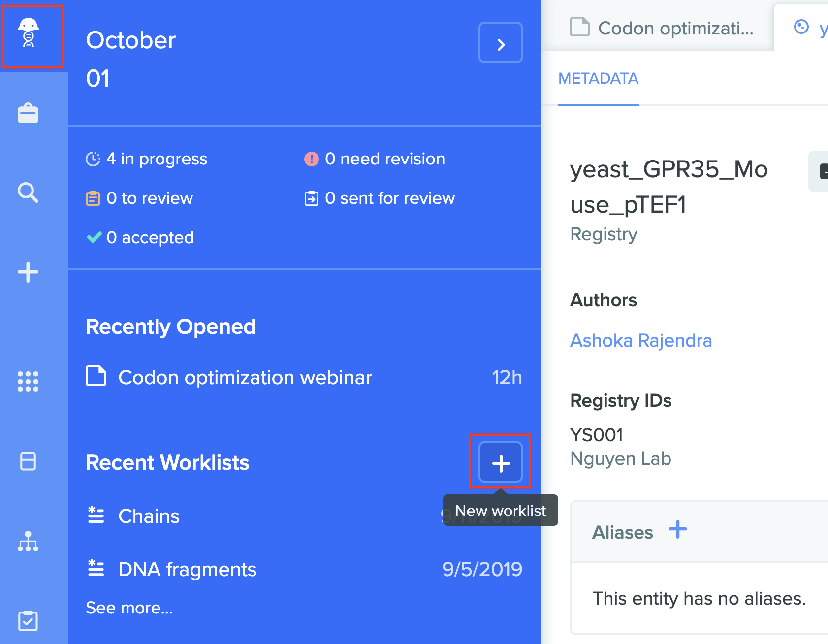Click the document icon beside Codon optimization webinar
The height and width of the screenshot is (644, 828).
[x=96, y=376]
